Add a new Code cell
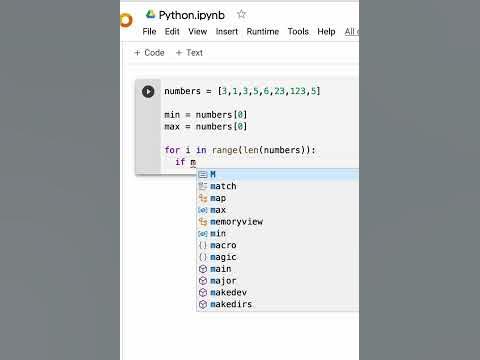The image size is (480, 360). pyautogui.click(x=149, y=53)
